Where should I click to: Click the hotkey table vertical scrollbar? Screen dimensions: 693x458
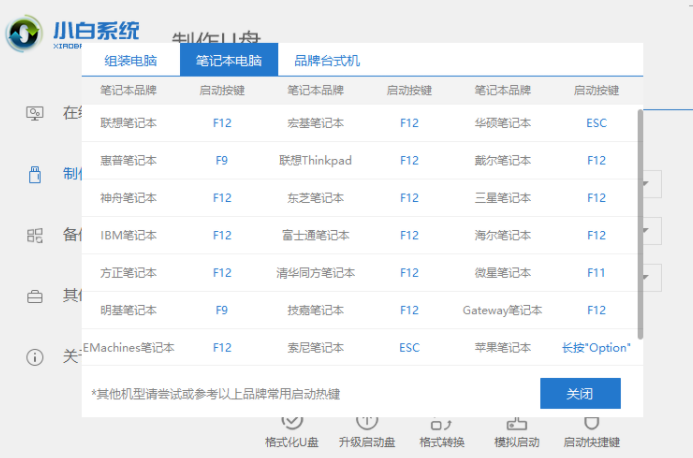[x=640, y=220]
